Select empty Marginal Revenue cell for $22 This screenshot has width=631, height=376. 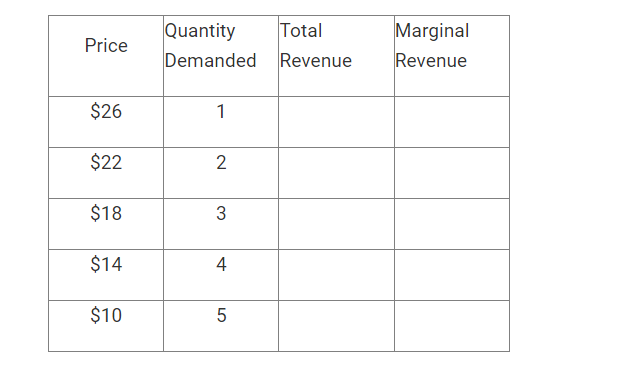[452, 173]
